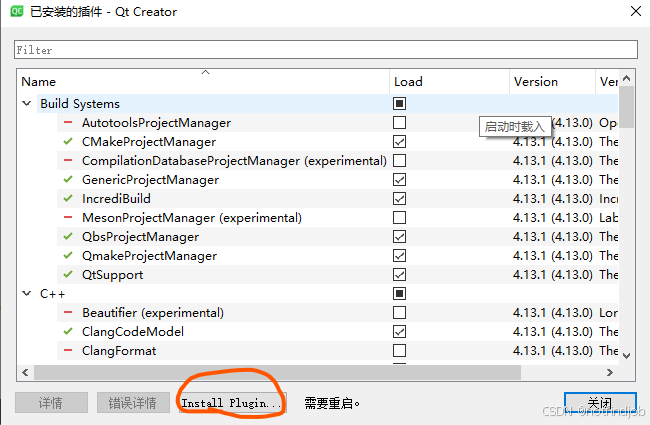Select the ClangCodeModel plugin name

click(x=133, y=332)
